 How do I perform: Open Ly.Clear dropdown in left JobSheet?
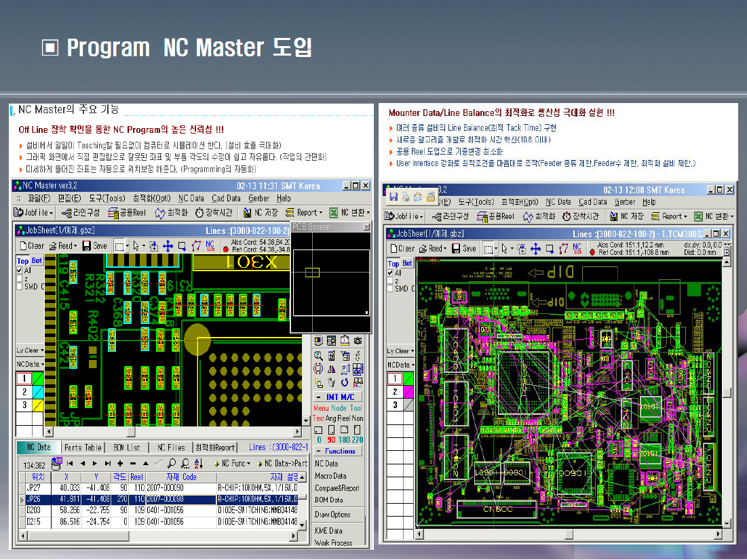[x=30, y=350]
